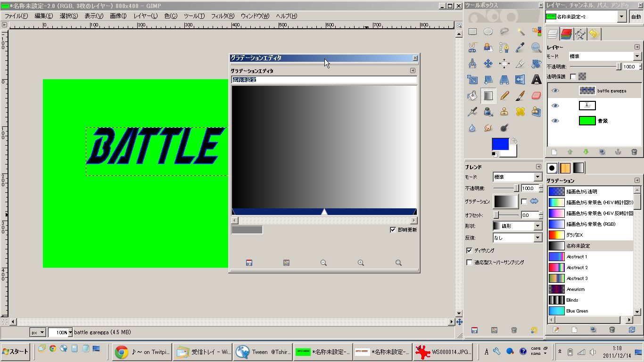The width and height of the screenshot is (644, 362).
Task: Select the Free Select lasso tool
Action: click(504, 32)
